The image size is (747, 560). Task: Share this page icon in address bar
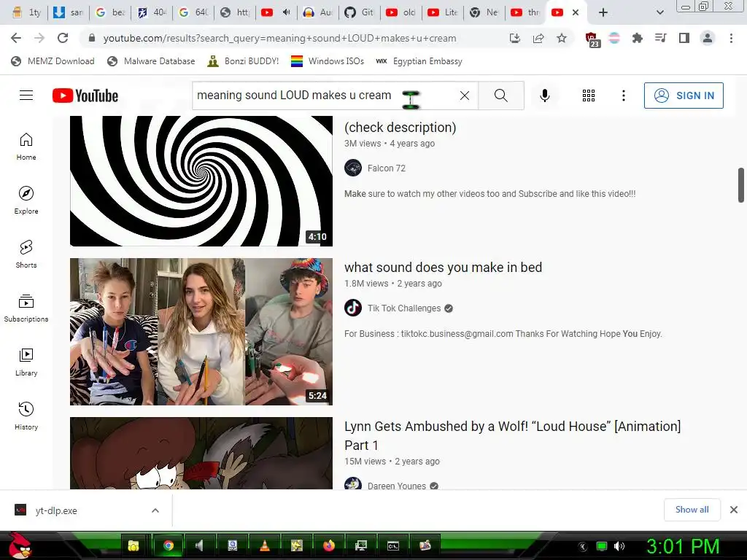tap(538, 38)
